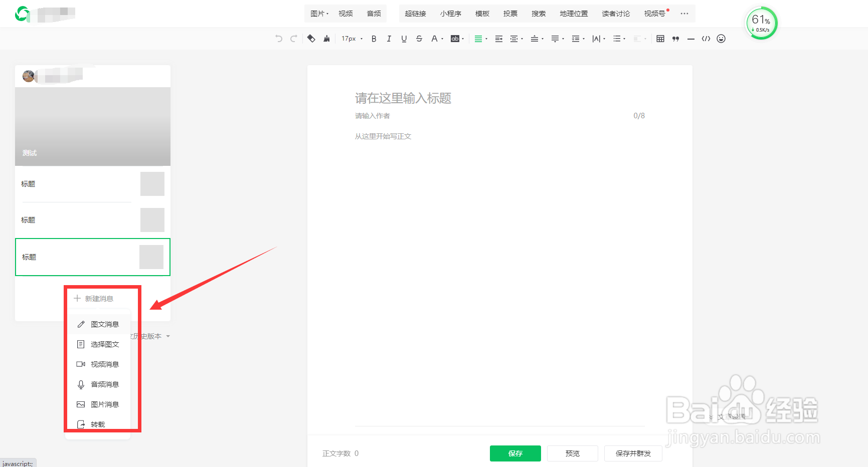Click the article title input field
The height and width of the screenshot is (467, 868).
click(451, 99)
